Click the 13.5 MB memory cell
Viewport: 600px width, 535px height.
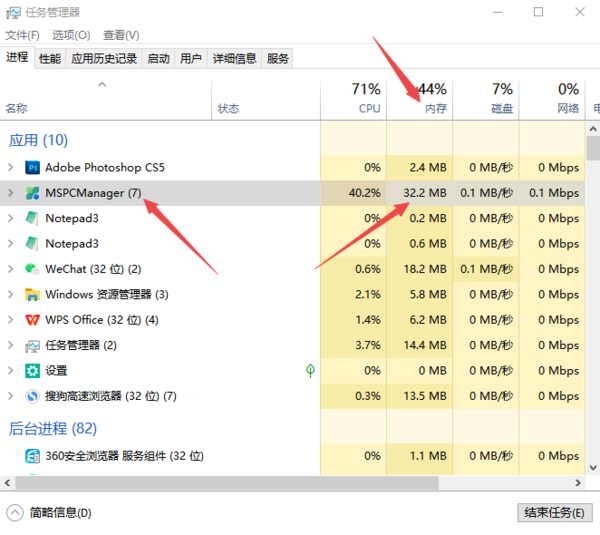(420, 396)
